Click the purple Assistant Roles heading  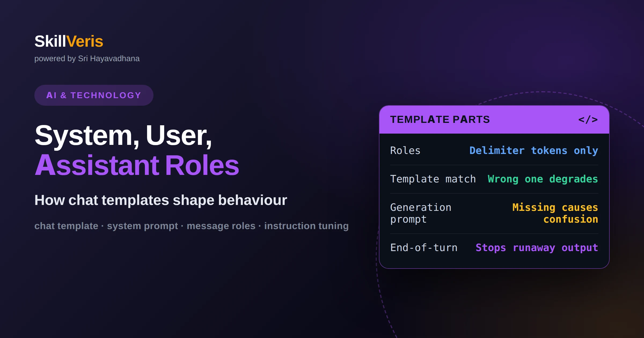tap(137, 165)
